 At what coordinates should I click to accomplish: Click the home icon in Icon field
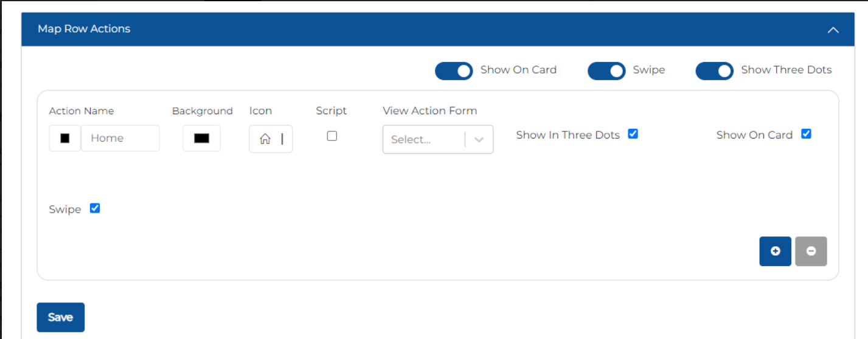pyautogui.click(x=265, y=139)
